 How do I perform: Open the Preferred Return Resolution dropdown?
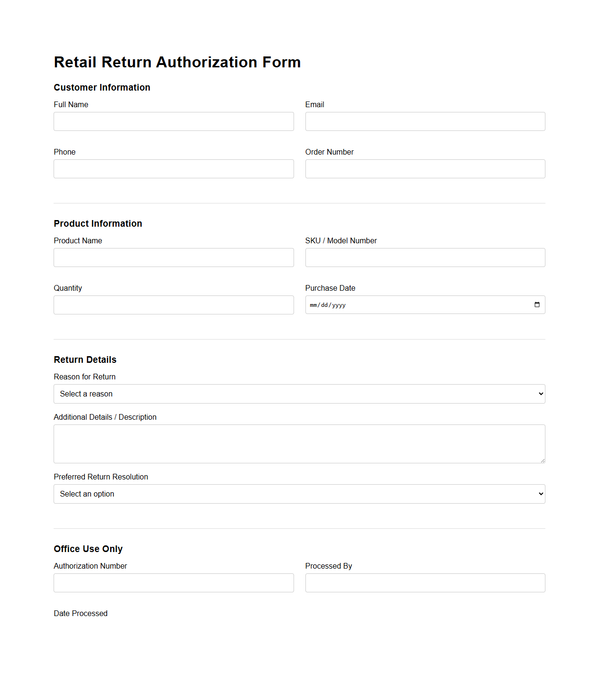click(x=299, y=494)
